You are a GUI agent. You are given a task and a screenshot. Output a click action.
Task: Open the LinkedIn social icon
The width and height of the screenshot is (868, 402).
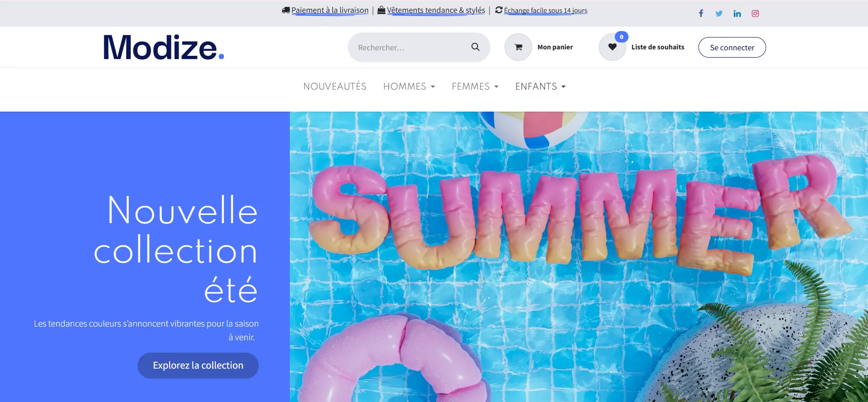(x=737, y=13)
